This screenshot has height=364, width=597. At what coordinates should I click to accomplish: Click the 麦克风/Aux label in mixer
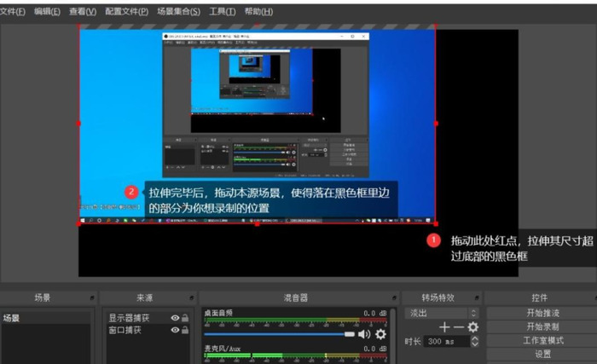pyautogui.click(x=223, y=349)
